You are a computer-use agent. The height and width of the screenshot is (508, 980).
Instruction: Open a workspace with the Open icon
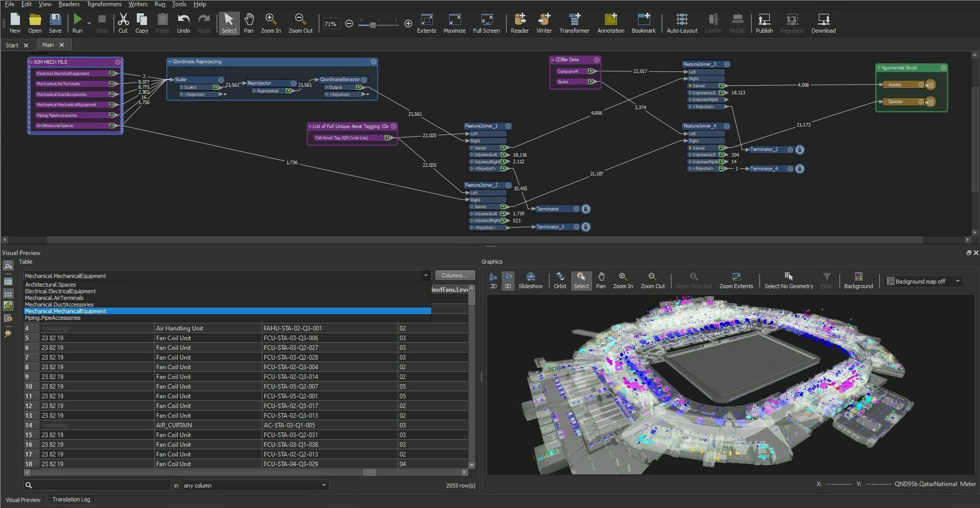point(35,23)
